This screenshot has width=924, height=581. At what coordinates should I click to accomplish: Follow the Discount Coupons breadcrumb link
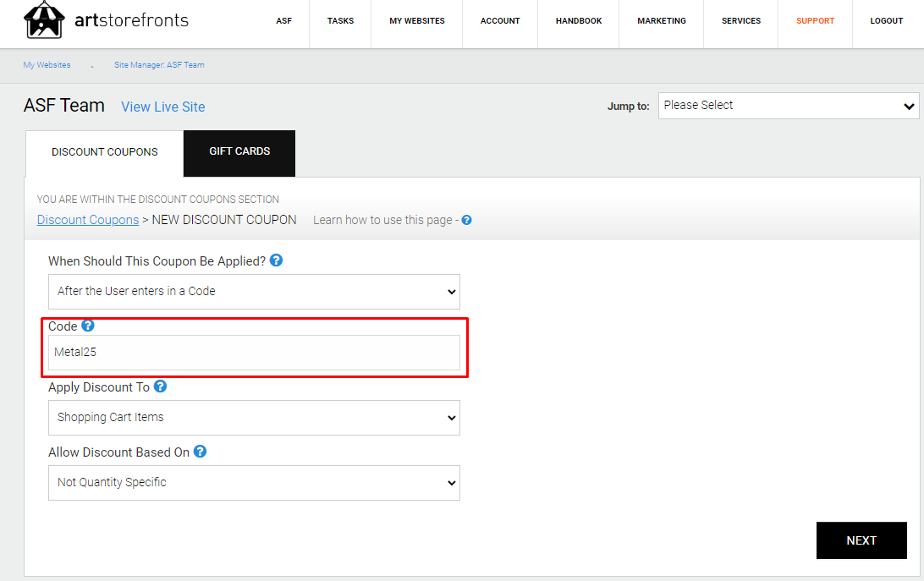pos(88,220)
